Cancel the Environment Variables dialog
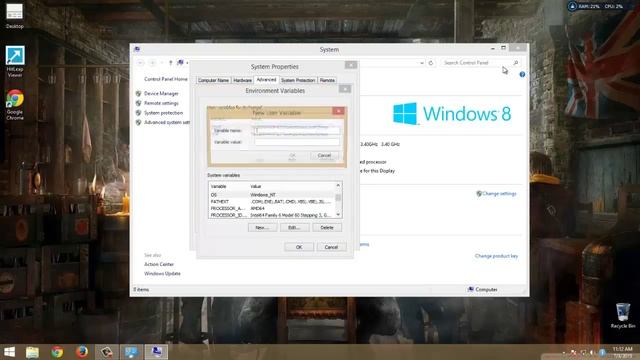 pyautogui.click(x=331, y=247)
